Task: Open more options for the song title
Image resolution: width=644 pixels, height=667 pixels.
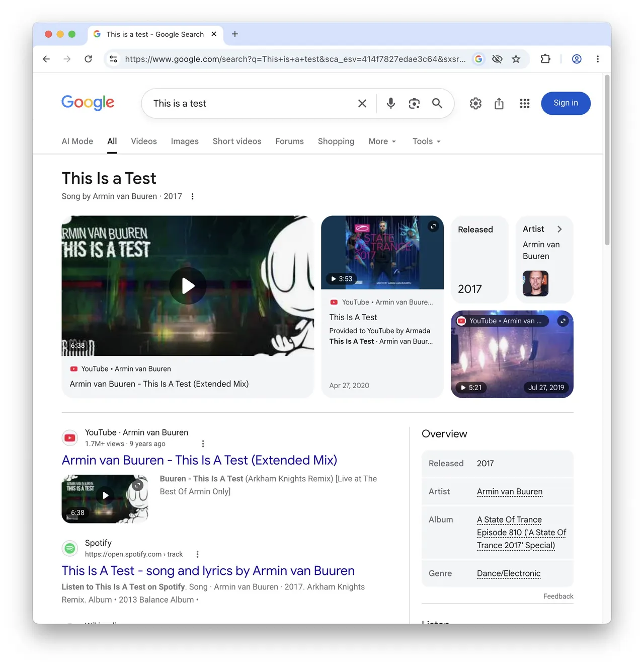Action: tap(192, 196)
